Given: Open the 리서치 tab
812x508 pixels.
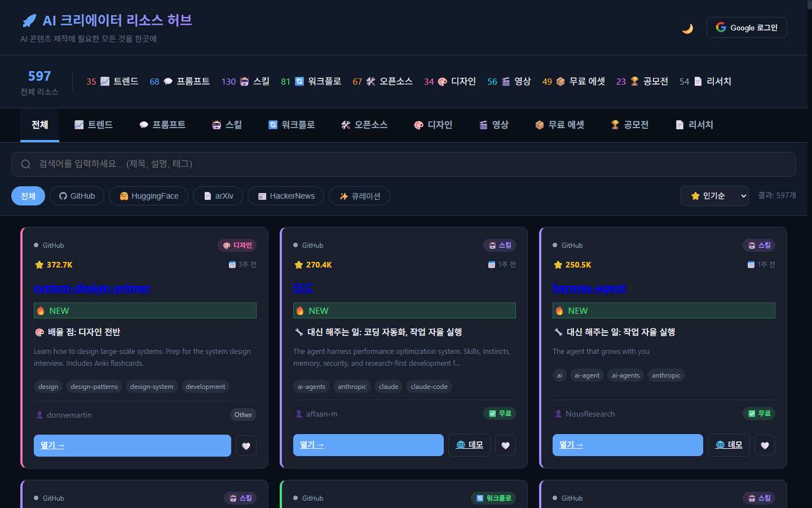Looking at the screenshot, I should [695, 125].
